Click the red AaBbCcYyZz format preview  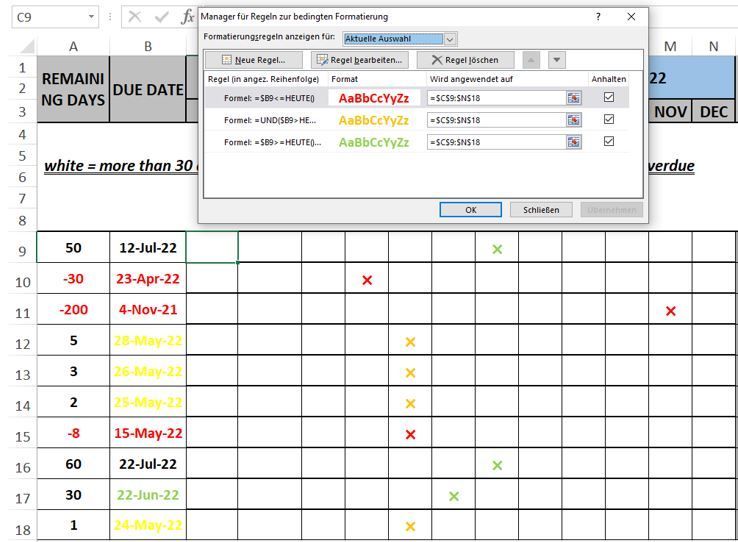pyautogui.click(x=374, y=98)
